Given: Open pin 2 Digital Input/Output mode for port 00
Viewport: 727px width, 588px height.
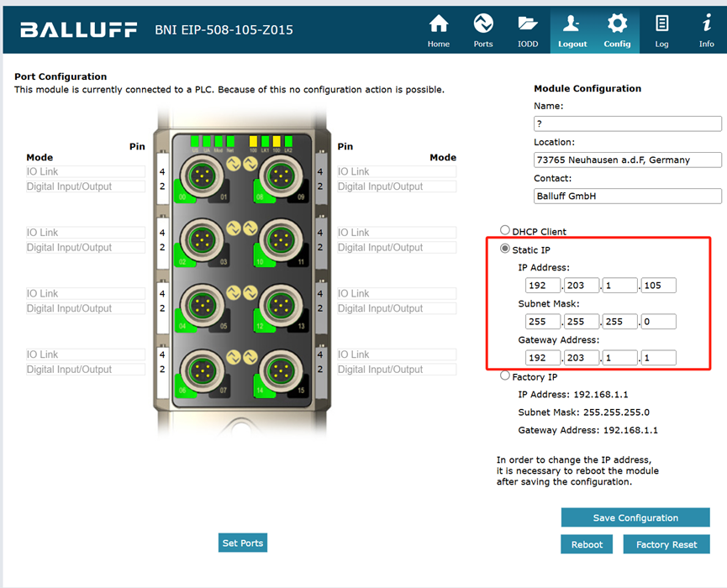Looking at the screenshot, I should (86, 186).
